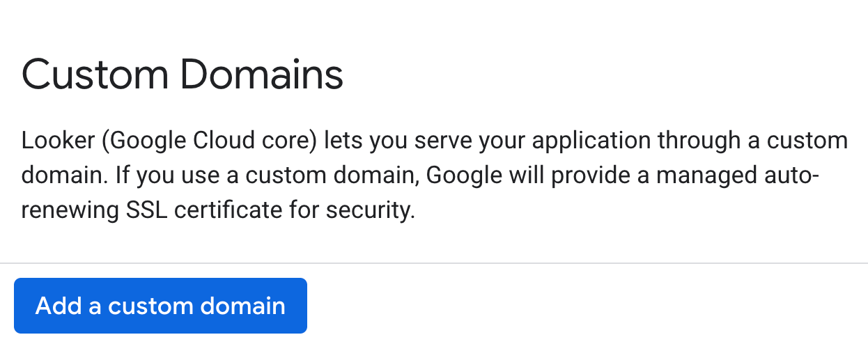
Task: Click the Custom Domains heading
Action: point(183,75)
